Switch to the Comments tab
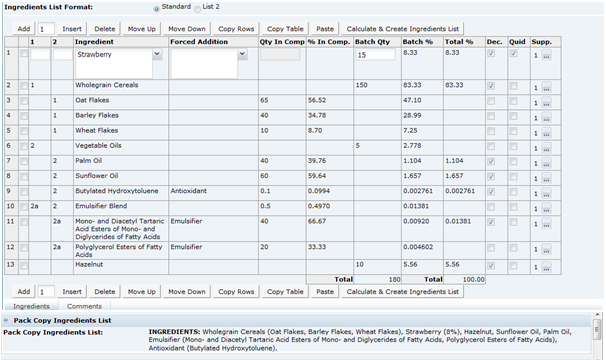Image resolution: width=606 pixels, height=360 pixels. coord(84,306)
